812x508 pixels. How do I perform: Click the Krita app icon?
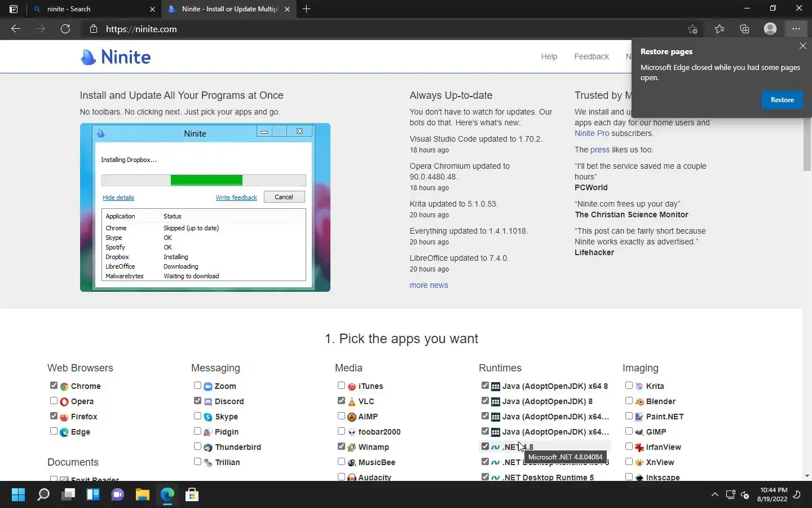click(639, 387)
